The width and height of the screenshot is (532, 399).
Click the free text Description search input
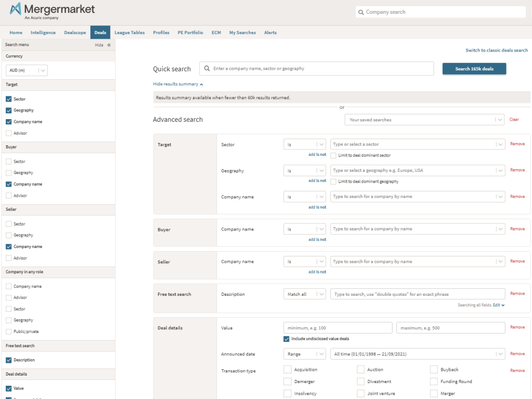pos(418,294)
